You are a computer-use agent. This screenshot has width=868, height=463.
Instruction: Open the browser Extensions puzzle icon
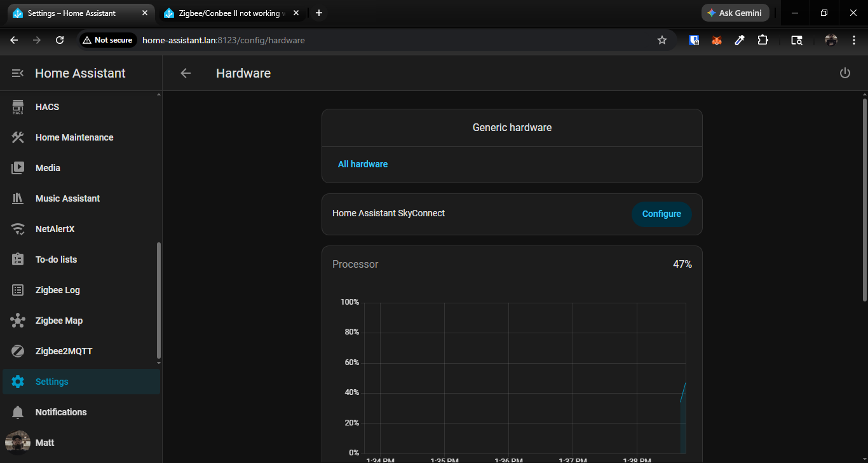763,40
